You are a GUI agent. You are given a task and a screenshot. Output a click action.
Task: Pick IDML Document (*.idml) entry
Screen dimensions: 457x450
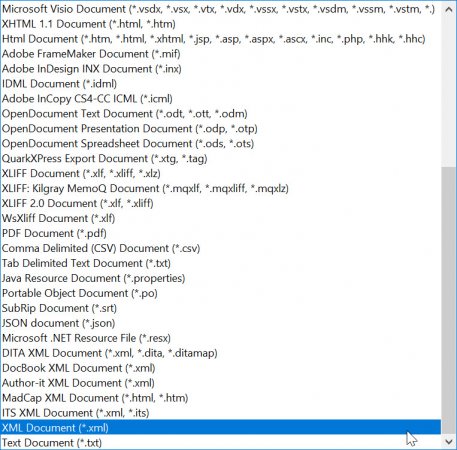(x=221, y=84)
